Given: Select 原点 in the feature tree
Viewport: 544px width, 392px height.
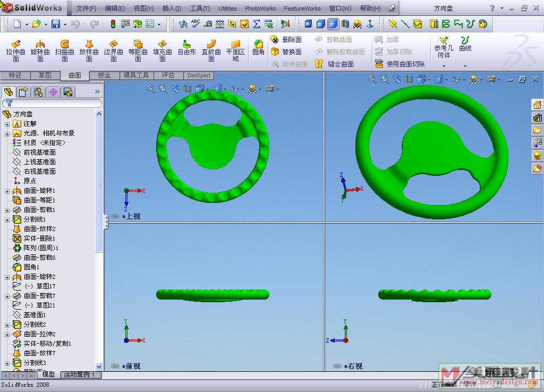Looking at the screenshot, I should [30, 181].
